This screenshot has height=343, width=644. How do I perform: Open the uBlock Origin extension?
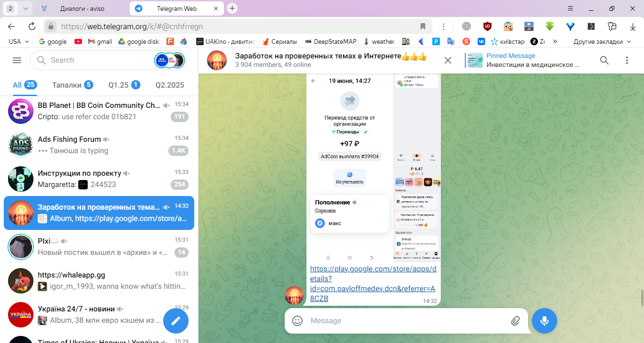tap(487, 26)
